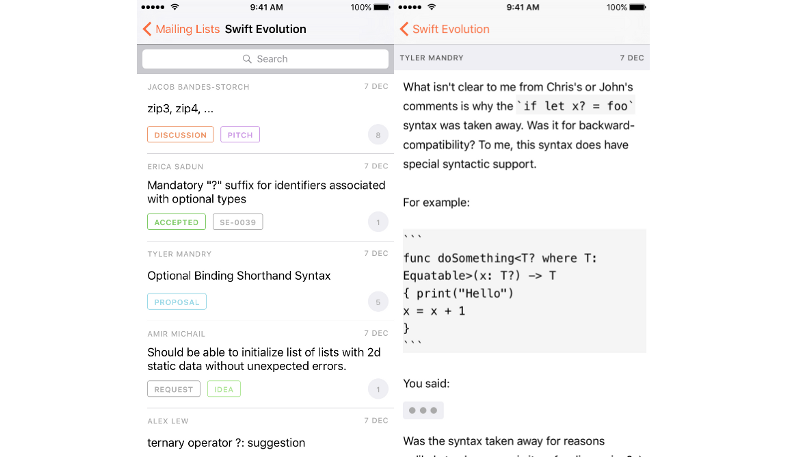Click the search magnifier icon

point(247,59)
